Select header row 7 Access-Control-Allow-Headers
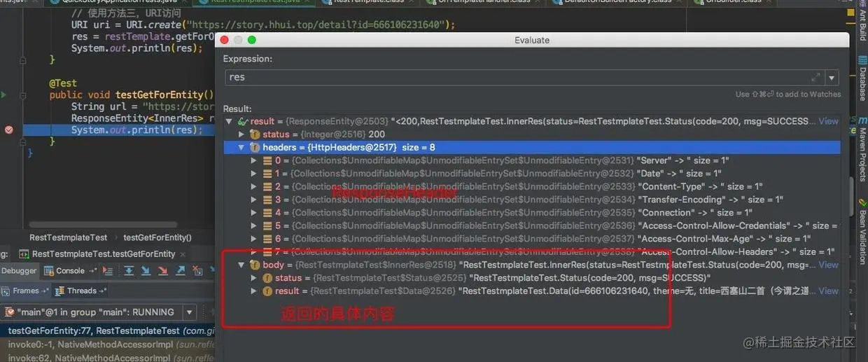 531,252
